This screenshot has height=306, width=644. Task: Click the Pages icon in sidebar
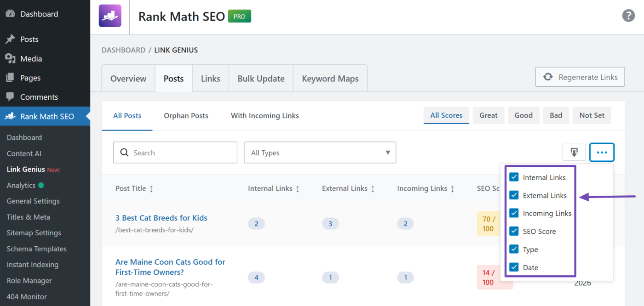tap(10, 78)
